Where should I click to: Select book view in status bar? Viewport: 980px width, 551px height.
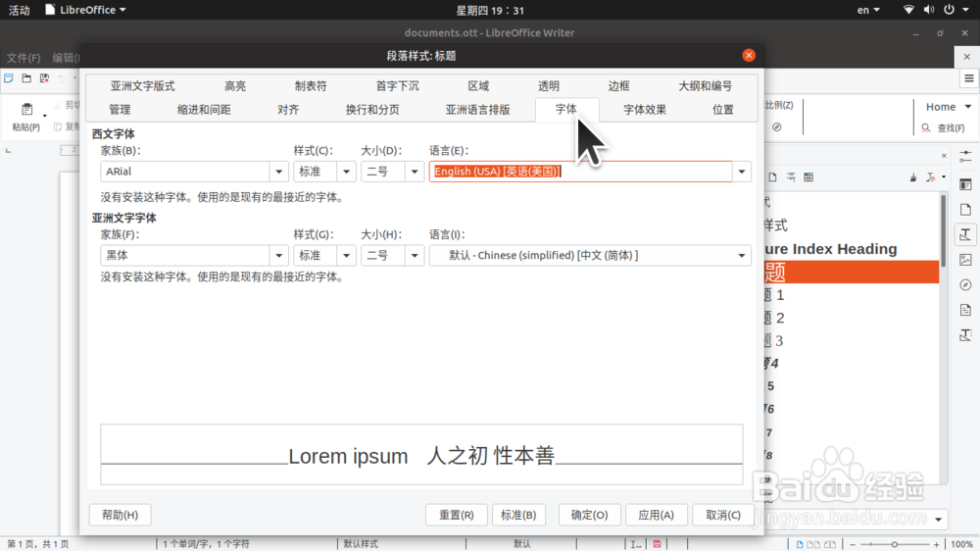point(830,544)
